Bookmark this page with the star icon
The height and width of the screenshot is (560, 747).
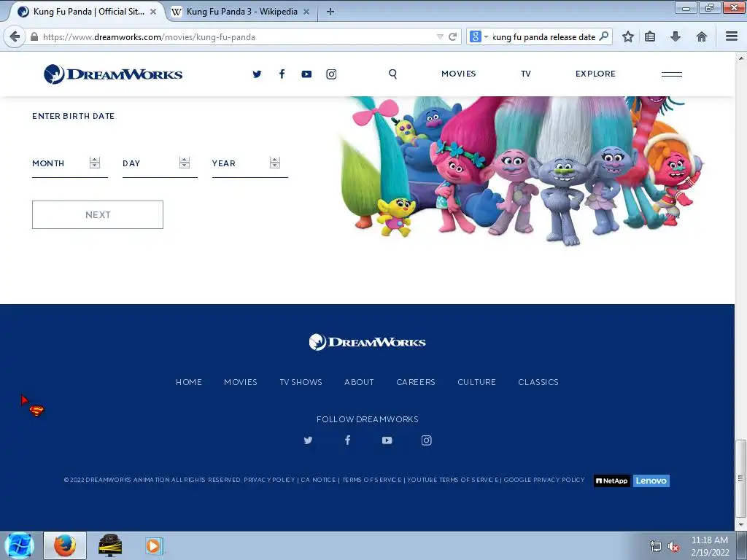tap(628, 36)
